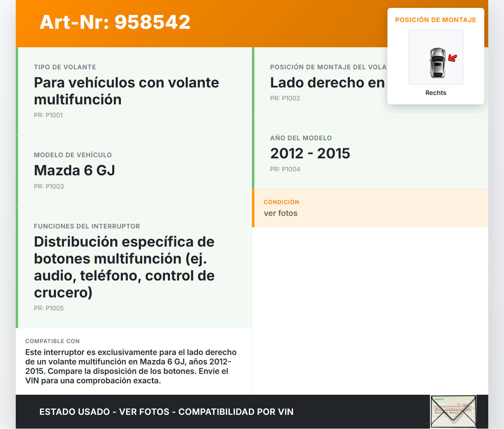Click the PR: P1005 code
Screen dimensions: 504x429
click(48, 308)
